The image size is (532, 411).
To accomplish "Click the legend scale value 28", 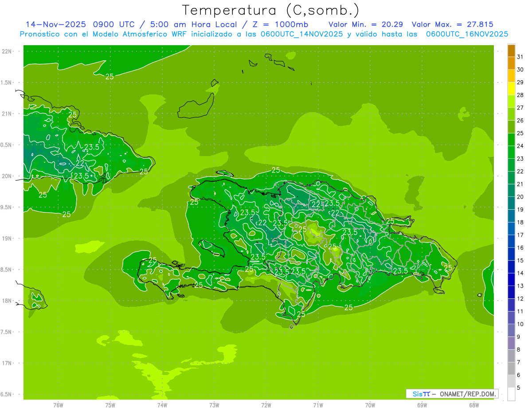I will click(520, 95).
